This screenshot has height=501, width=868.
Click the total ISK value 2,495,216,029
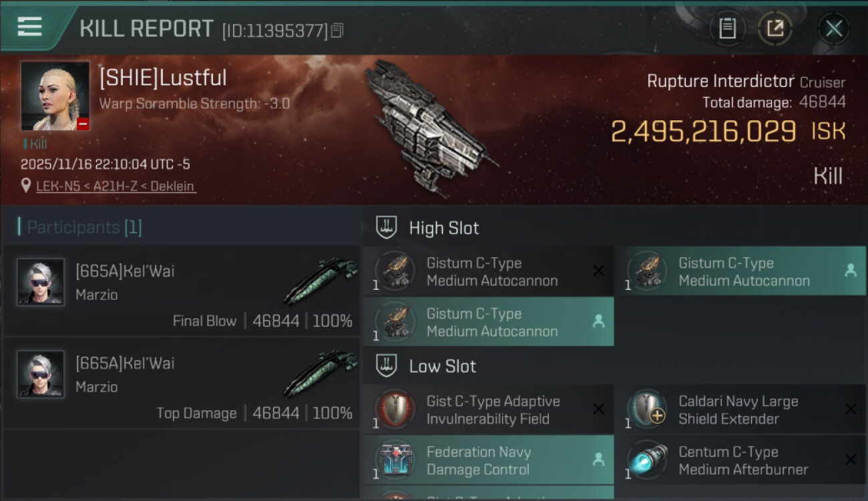pos(703,132)
